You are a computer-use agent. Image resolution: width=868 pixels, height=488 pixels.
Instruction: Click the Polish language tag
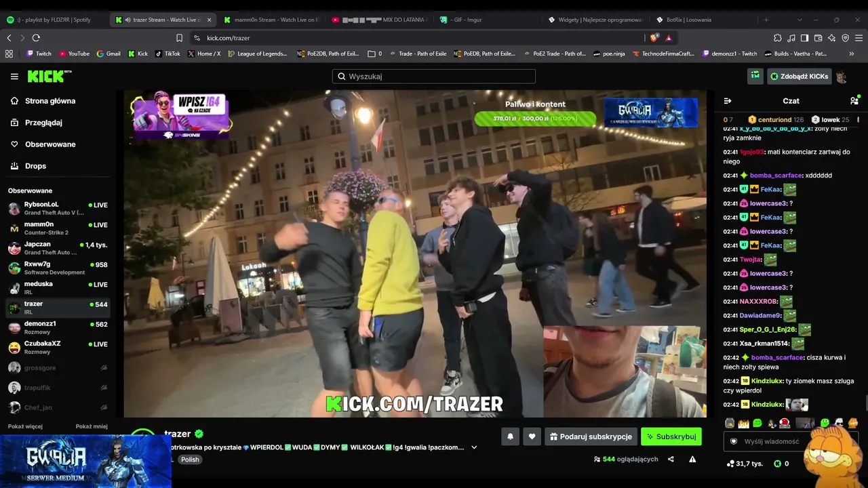coord(190,460)
